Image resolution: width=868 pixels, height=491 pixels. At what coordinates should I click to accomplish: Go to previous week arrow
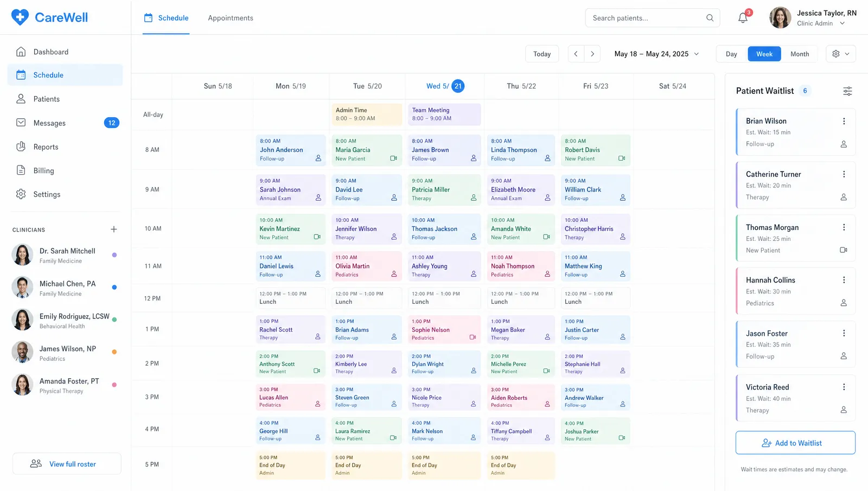576,54
